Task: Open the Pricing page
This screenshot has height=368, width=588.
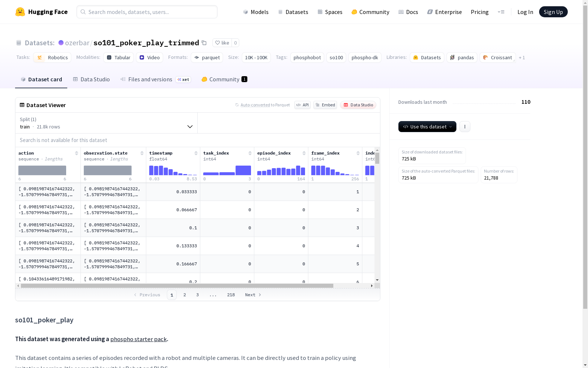Action: 480,12
